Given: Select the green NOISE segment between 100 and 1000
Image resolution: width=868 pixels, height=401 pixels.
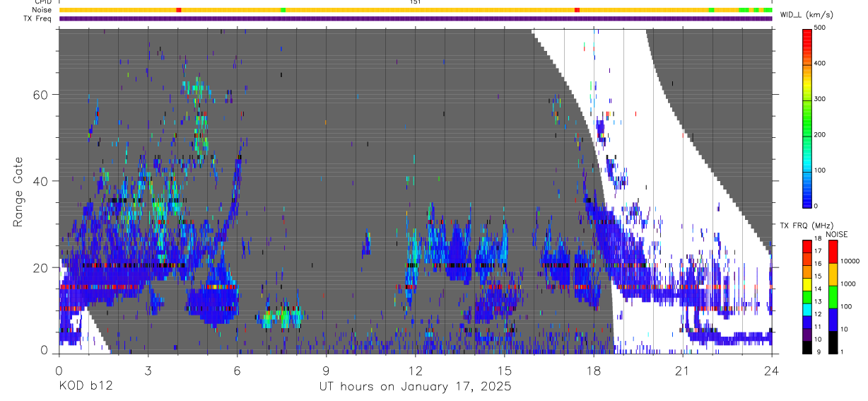Looking at the screenshot, I should click(833, 296).
